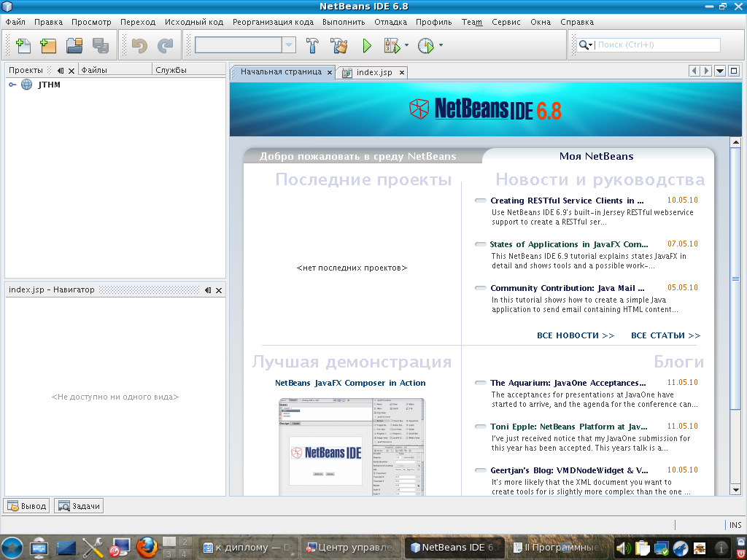Open the Файл menu
747x560 pixels.
click(x=15, y=22)
